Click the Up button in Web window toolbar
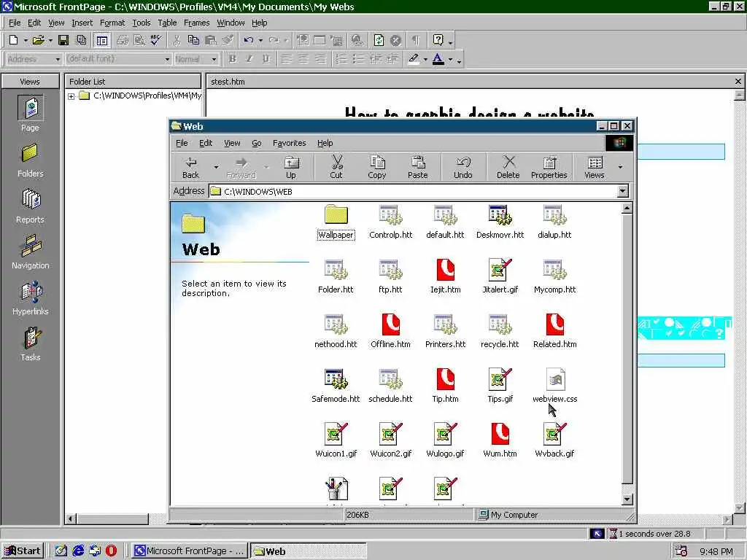This screenshot has width=747, height=560. click(x=290, y=167)
